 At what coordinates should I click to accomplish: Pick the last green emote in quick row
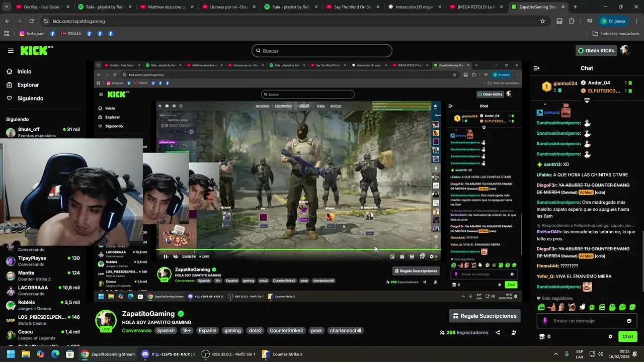pos(632,307)
